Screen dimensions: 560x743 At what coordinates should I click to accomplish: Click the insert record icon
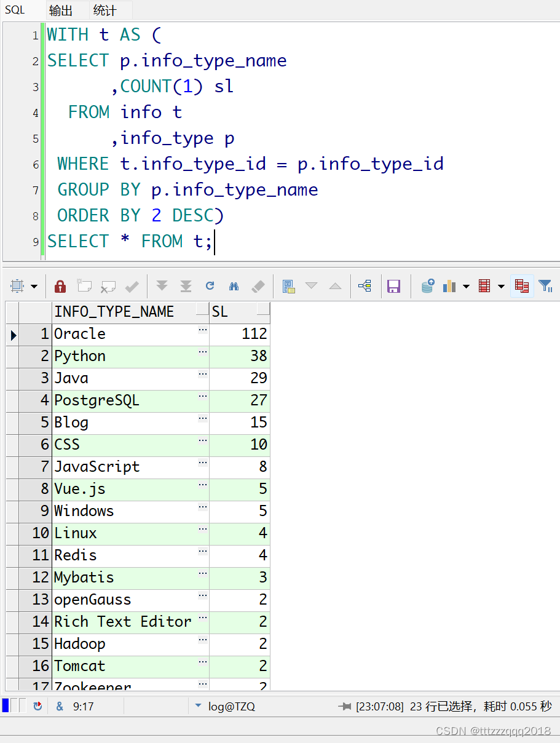(84, 286)
